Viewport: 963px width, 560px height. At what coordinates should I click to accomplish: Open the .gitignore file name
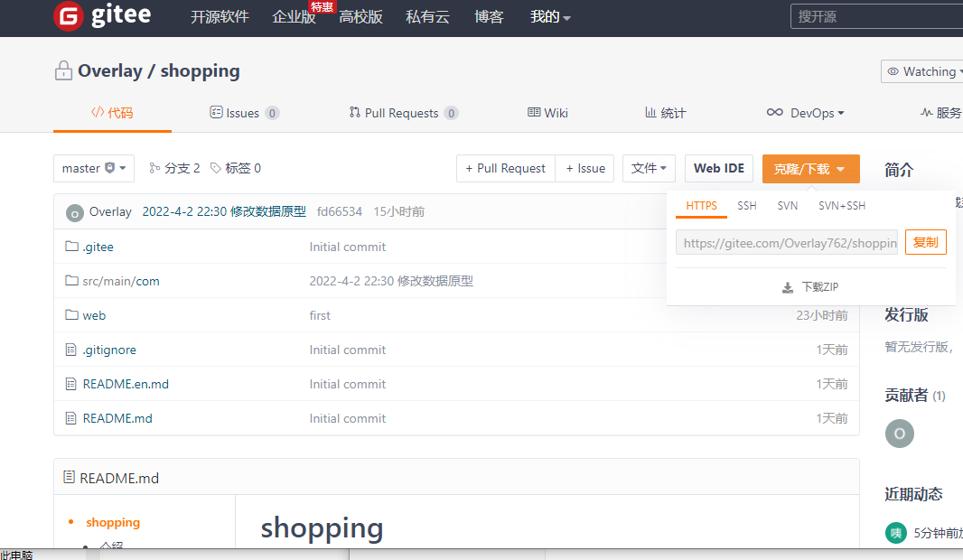coord(109,350)
